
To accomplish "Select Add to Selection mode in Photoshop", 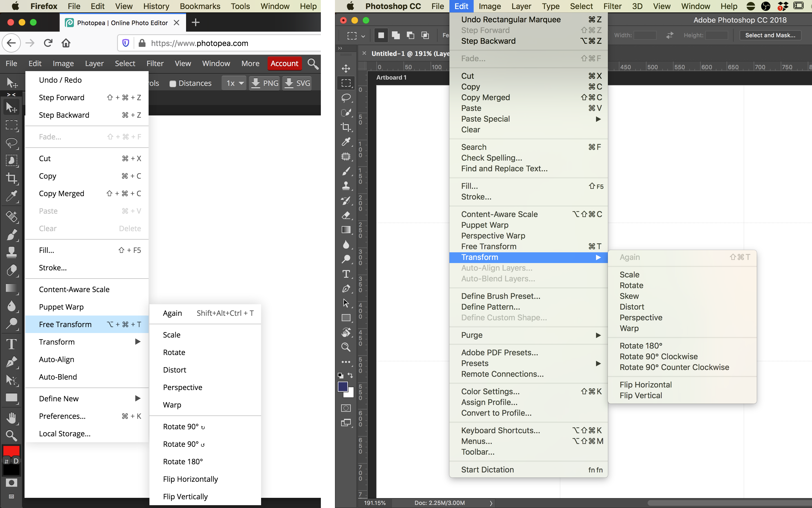I will click(x=396, y=35).
